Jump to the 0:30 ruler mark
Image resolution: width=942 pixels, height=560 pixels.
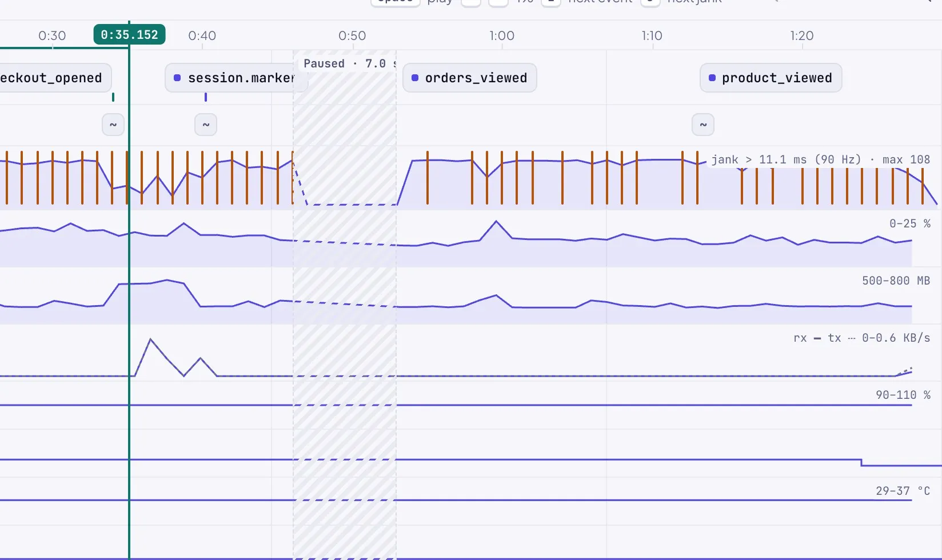click(52, 35)
